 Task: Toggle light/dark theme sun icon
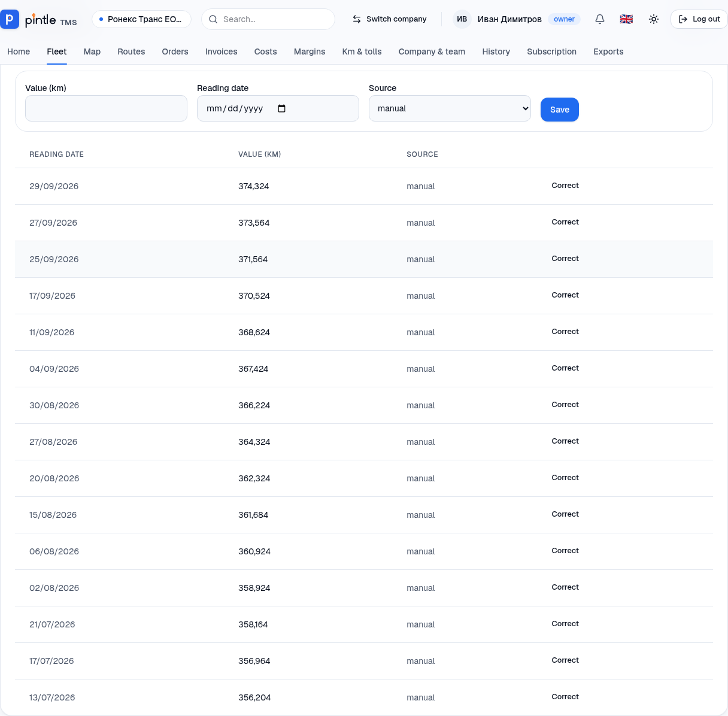(654, 19)
